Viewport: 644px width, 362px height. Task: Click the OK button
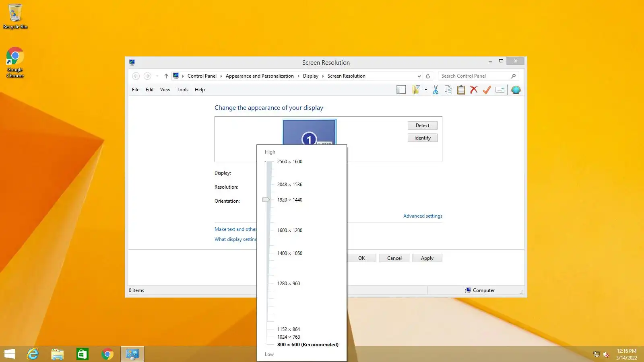(361, 258)
